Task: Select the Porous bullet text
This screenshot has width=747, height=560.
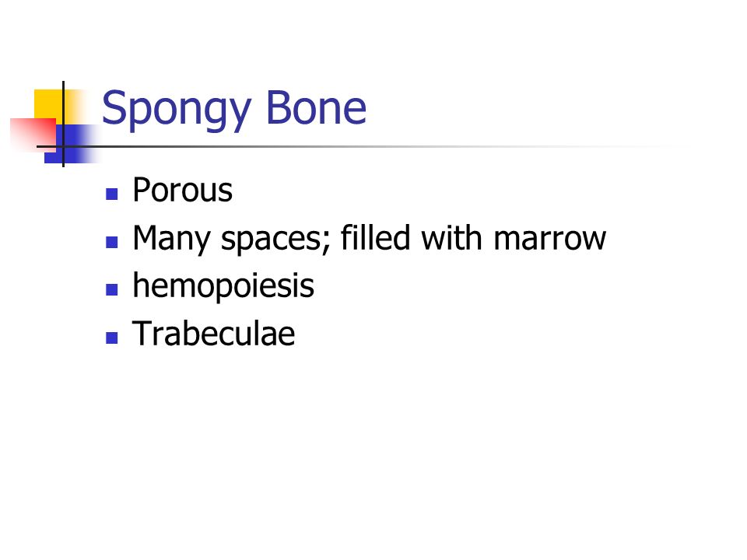Action: (182, 190)
